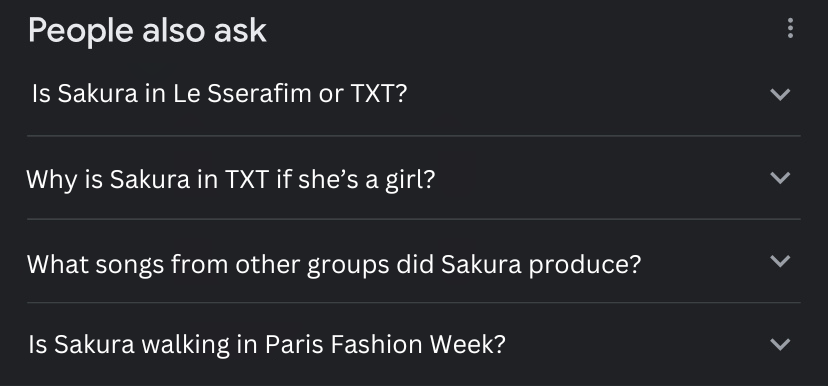Screen dimensions: 828x386
Task: Show the Paris Fashion Week answer
Action: pyautogui.click(x=413, y=344)
